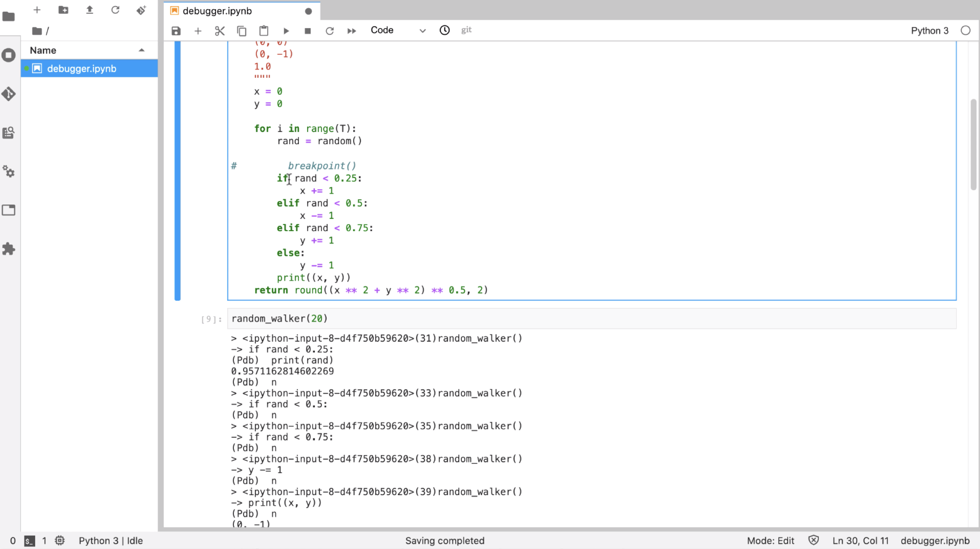Restart kernel and run all cells

[x=351, y=31]
